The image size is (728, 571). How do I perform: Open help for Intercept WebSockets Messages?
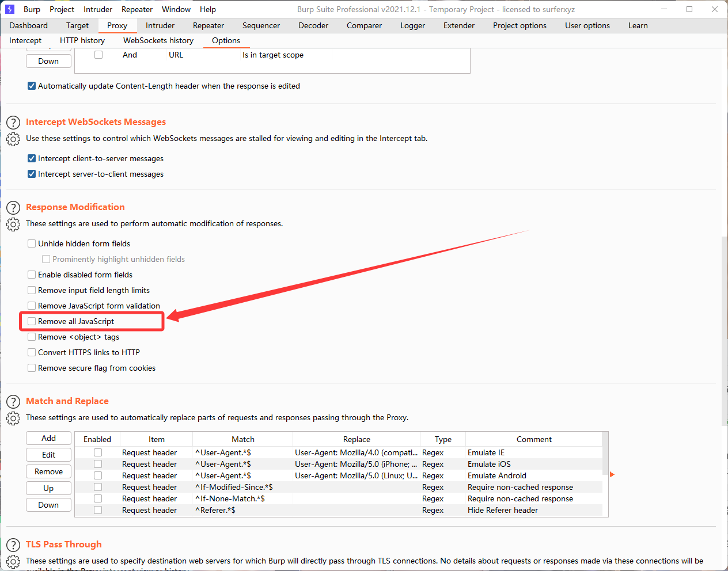coord(13,123)
